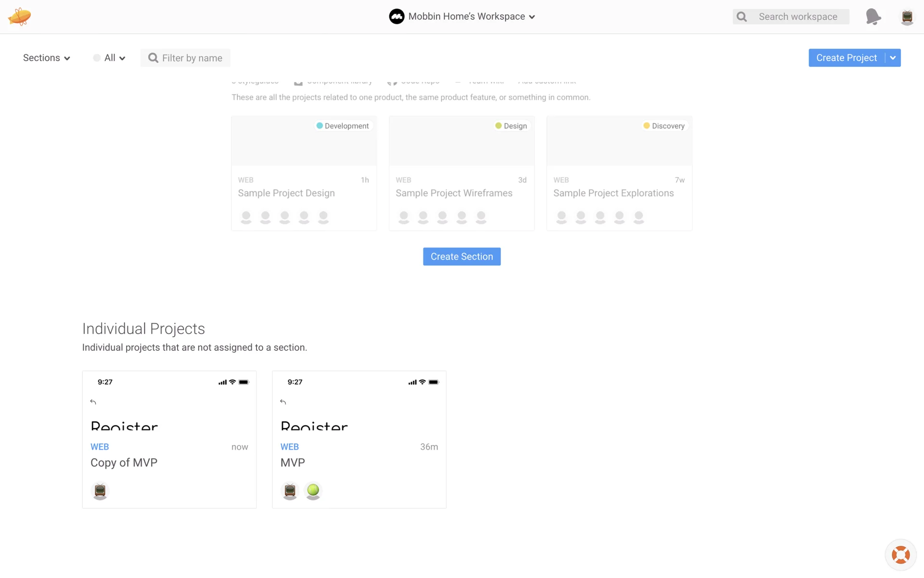This screenshot has width=924, height=578.
Task: Open the notifications bell
Action: [873, 16]
